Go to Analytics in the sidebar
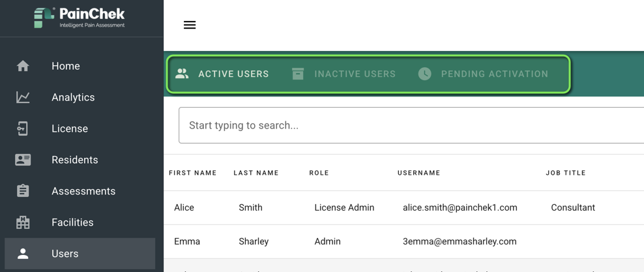 tap(80, 97)
